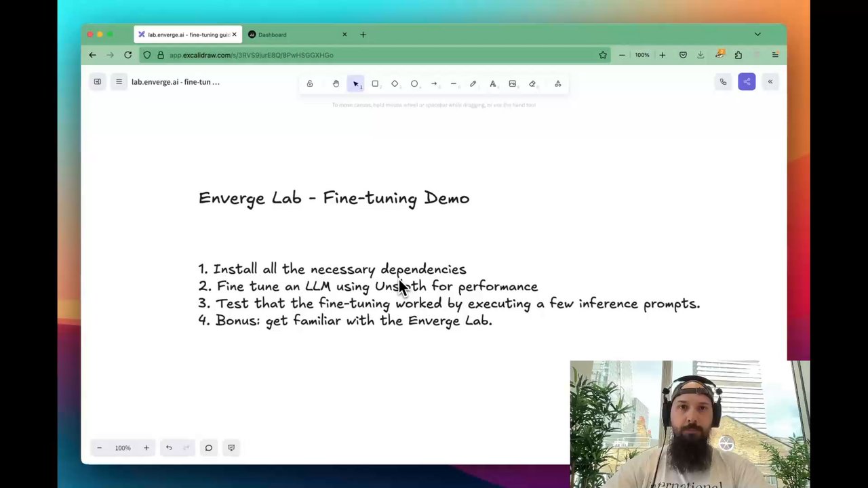Expand the list all tabs chevron

pos(757,35)
